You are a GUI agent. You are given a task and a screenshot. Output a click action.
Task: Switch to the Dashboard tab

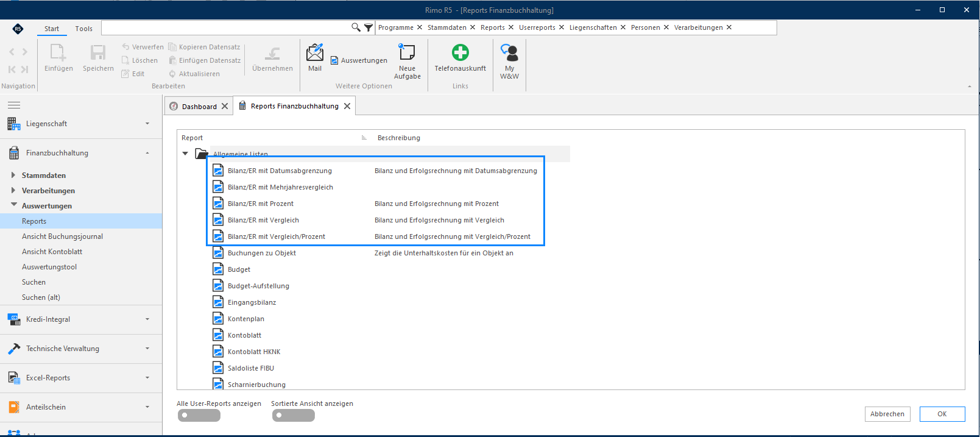coord(199,107)
